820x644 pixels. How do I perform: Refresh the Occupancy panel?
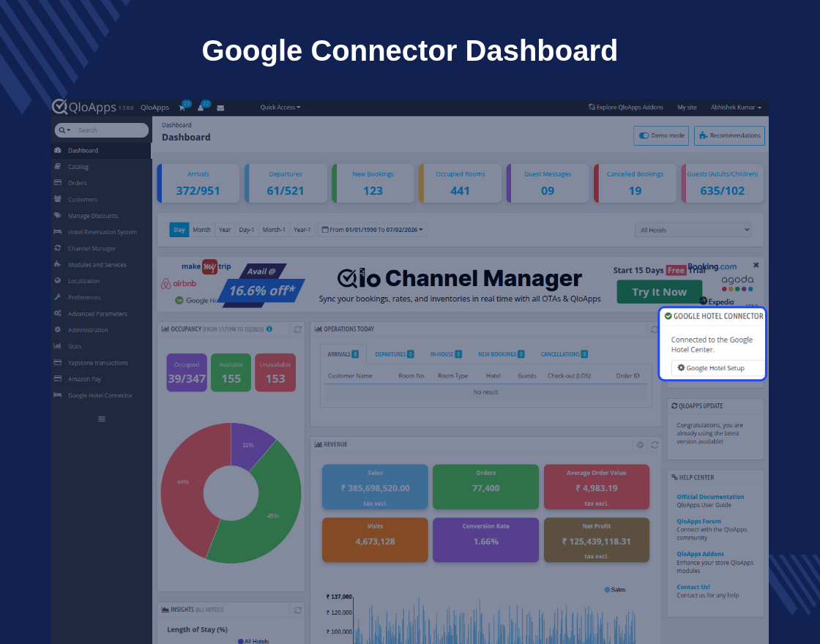pos(297,329)
